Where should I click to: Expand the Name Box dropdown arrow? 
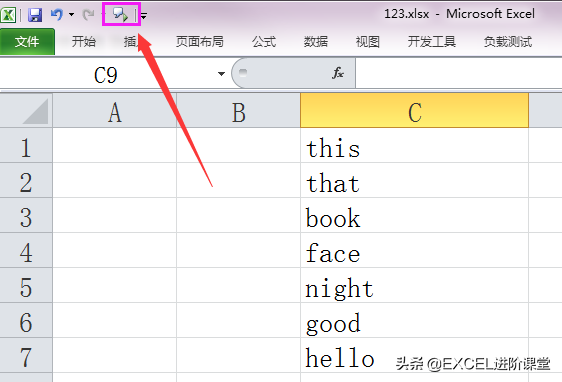click(221, 74)
